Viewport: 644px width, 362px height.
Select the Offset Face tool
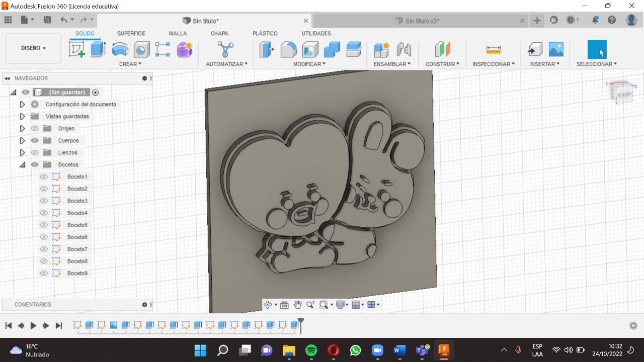(354, 49)
